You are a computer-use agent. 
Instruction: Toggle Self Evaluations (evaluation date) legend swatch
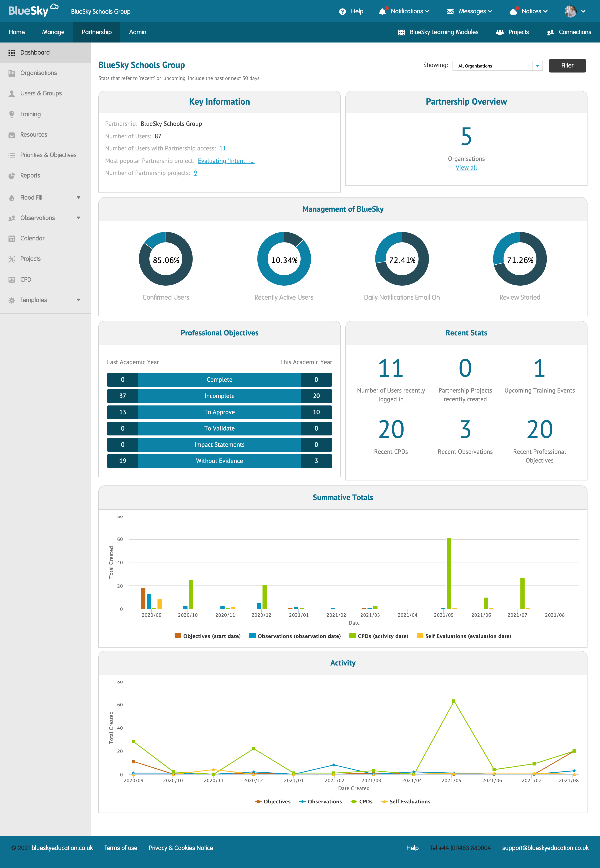(420, 636)
